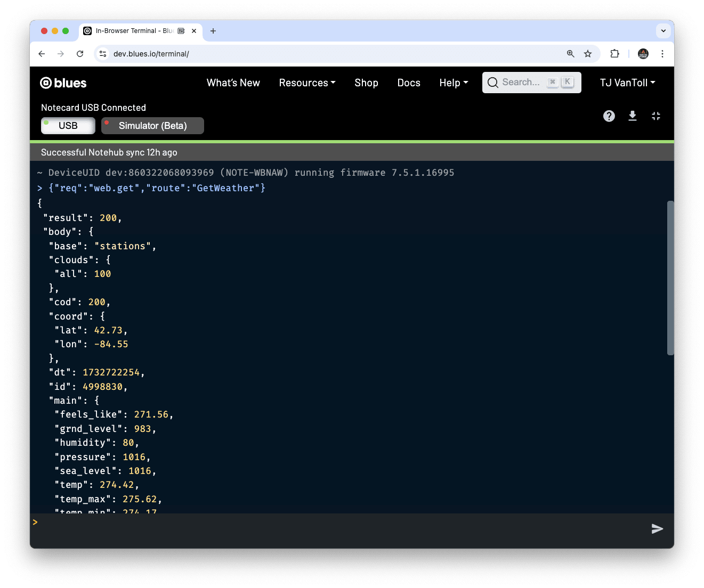Viewport: 704px width, 588px height.
Task: Click the Blues logo
Action: 63,83
